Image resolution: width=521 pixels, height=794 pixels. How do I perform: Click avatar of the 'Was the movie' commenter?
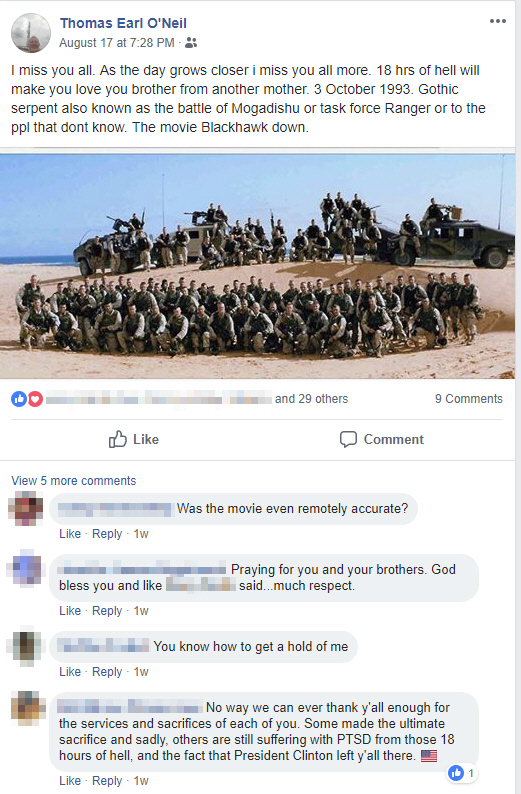coord(25,508)
